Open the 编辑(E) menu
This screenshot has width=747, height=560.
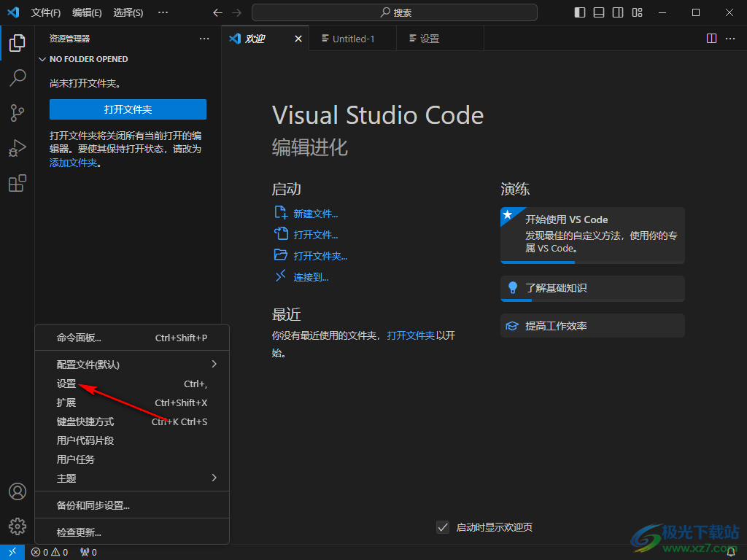click(x=87, y=13)
